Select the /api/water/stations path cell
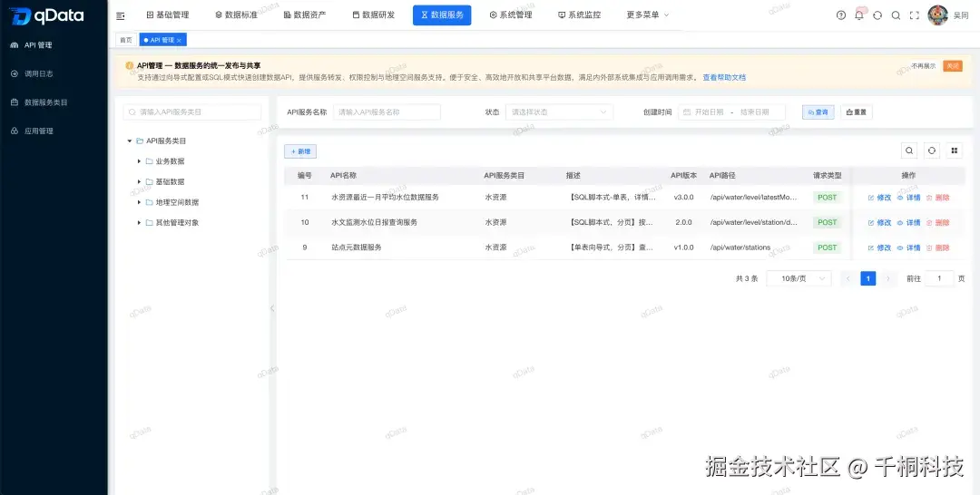980x495 pixels. [x=740, y=247]
